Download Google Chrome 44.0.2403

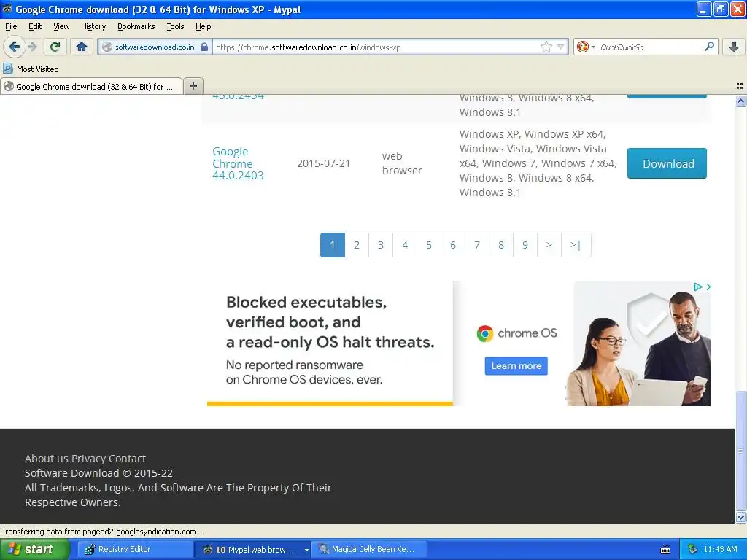(x=667, y=163)
